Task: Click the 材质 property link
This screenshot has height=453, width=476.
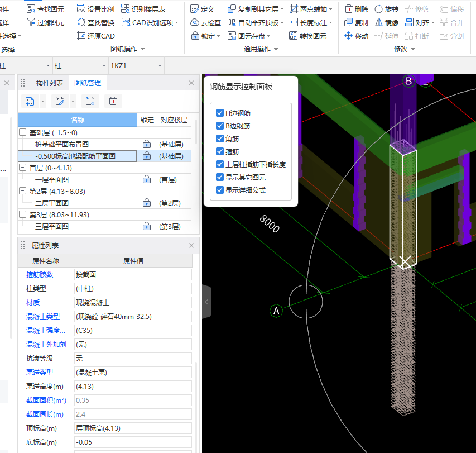Action: pyautogui.click(x=33, y=303)
